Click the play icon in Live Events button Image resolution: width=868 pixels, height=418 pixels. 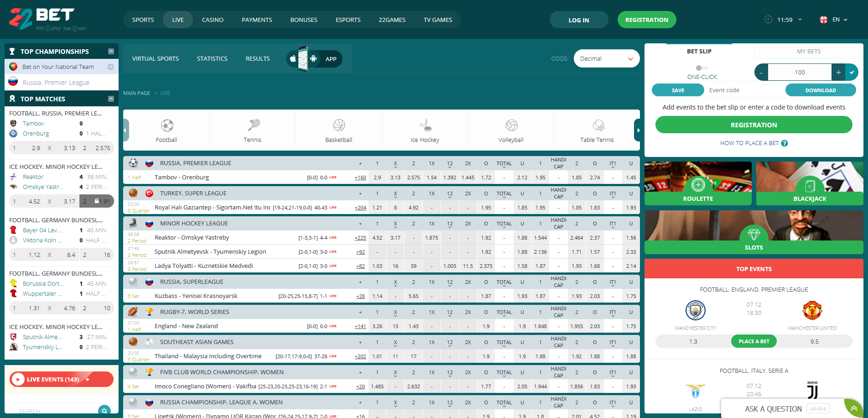click(x=18, y=379)
